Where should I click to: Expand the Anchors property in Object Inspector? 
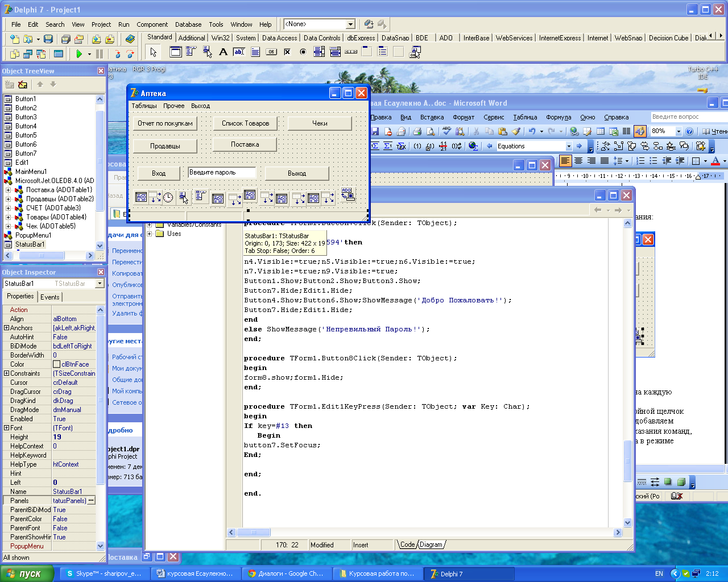point(6,328)
